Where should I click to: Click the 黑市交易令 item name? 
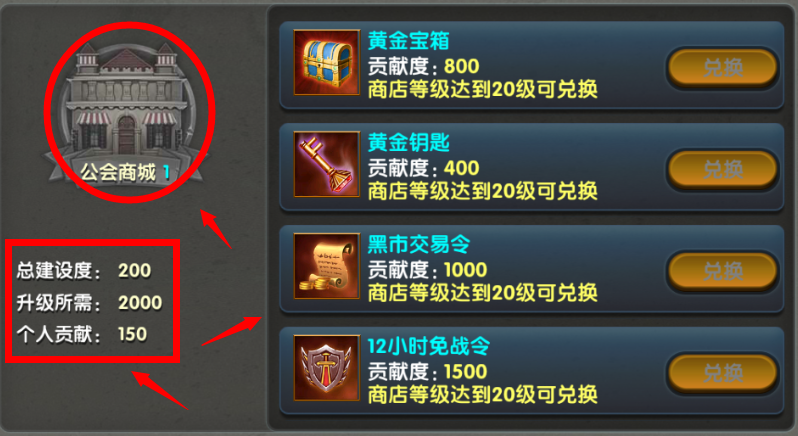pos(418,245)
